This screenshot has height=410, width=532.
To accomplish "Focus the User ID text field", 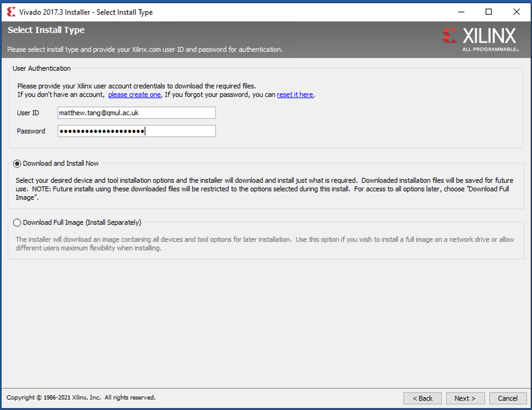I will [136, 113].
